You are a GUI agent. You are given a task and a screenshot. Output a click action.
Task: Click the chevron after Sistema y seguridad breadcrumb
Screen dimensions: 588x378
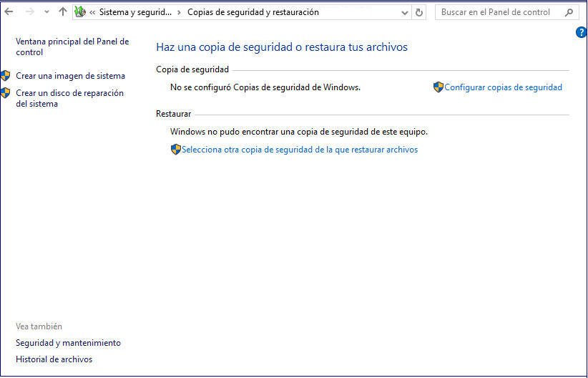point(180,13)
